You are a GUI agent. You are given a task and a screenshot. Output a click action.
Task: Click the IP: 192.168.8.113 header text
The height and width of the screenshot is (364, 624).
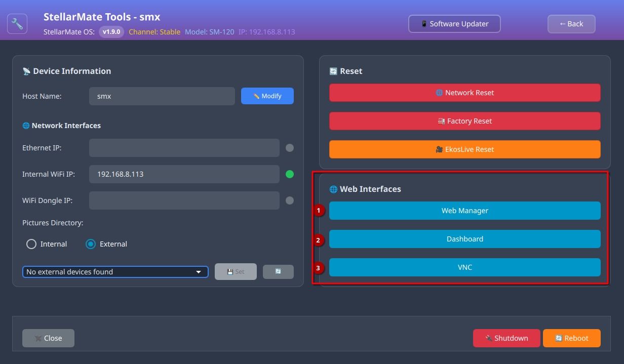point(267,32)
